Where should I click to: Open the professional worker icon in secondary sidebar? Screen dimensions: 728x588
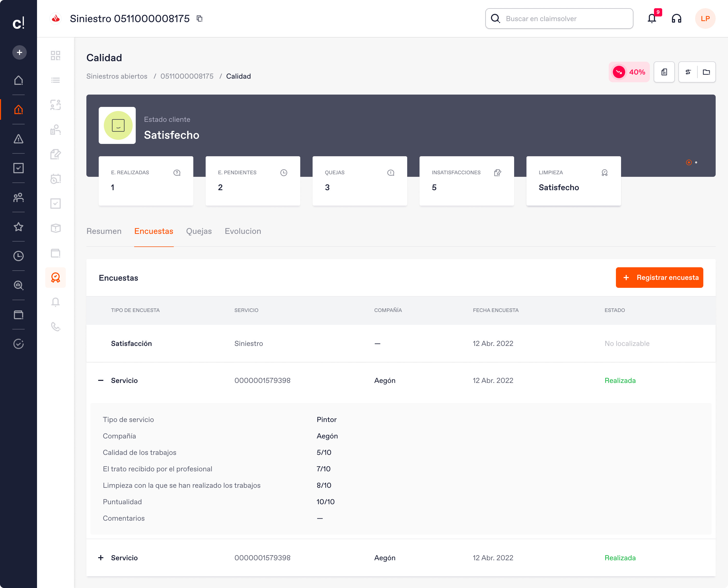[x=56, y=130]
